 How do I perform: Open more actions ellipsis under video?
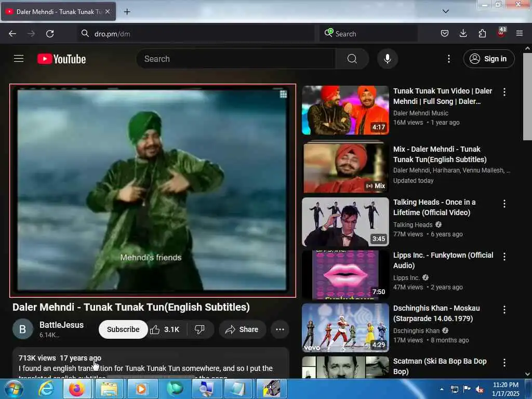coord(280,329)
